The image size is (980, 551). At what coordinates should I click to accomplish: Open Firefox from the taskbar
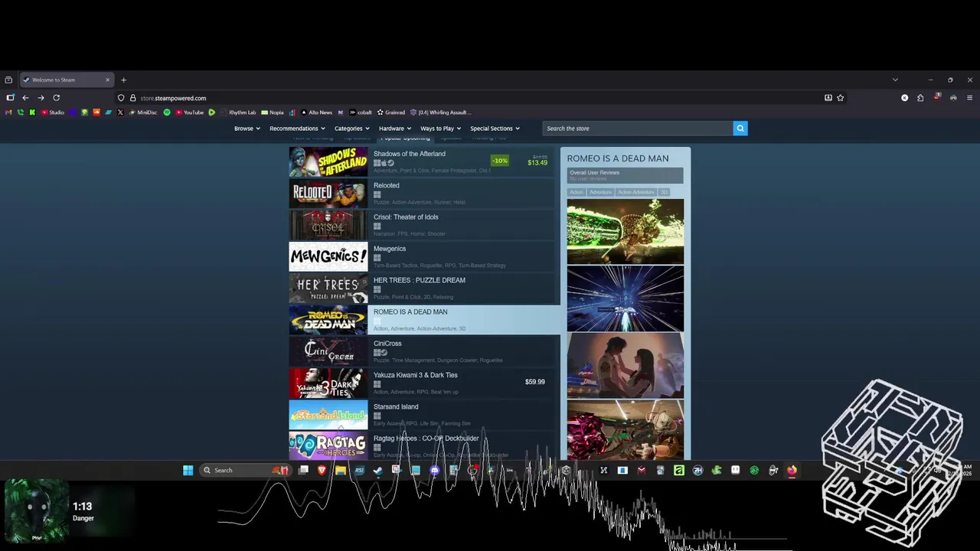coord(792,470)
